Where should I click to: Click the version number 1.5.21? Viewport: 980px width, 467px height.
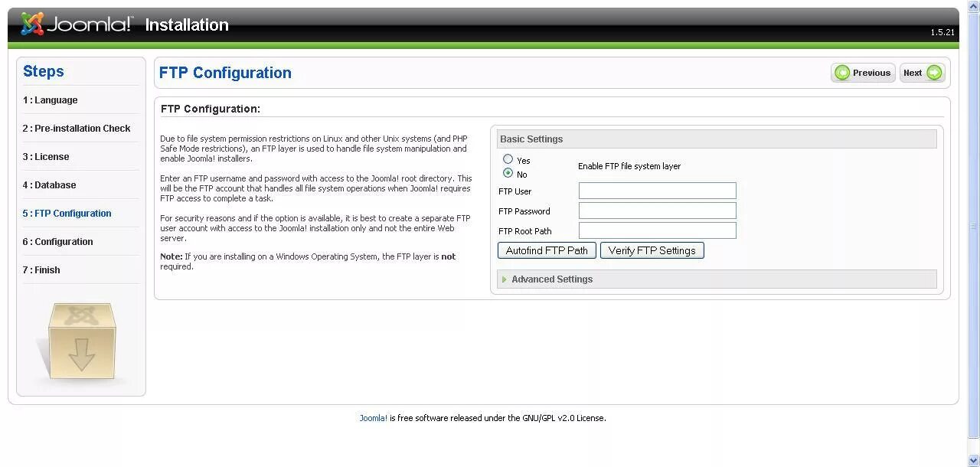tap(942, 32)
